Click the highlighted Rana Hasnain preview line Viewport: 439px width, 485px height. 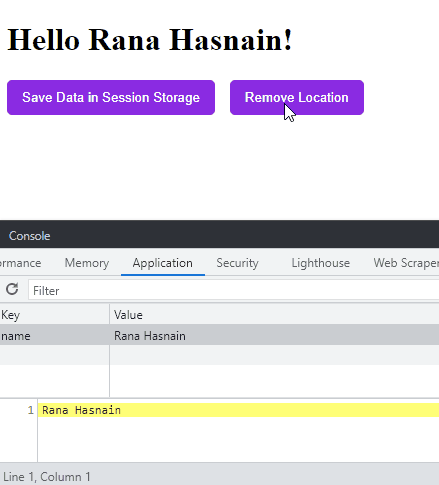238,410
